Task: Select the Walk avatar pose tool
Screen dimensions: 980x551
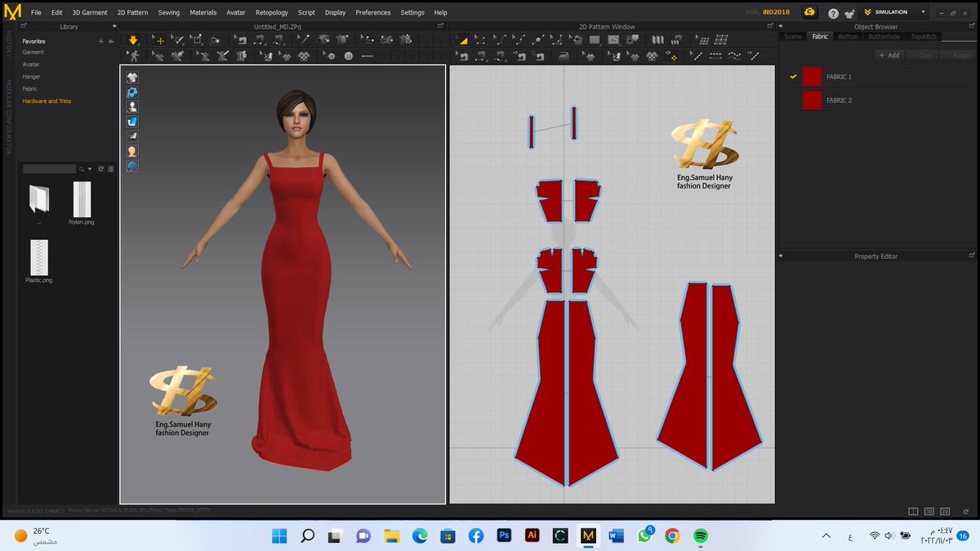Action: tap(133, 57)
